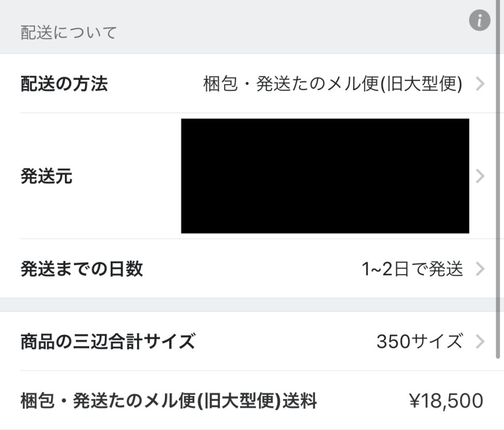Open the chevron on the 配送の方法 row
This screenshot has height=430, width=504.
tap(480, 84)
